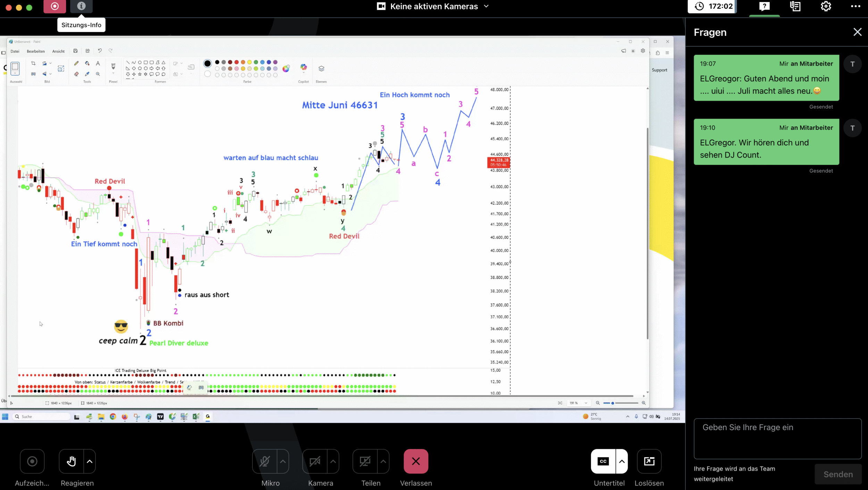Open the Sitzungs-Info icon
The width and height of the screenshot is (868, 490).
click(x=81, y=6)
